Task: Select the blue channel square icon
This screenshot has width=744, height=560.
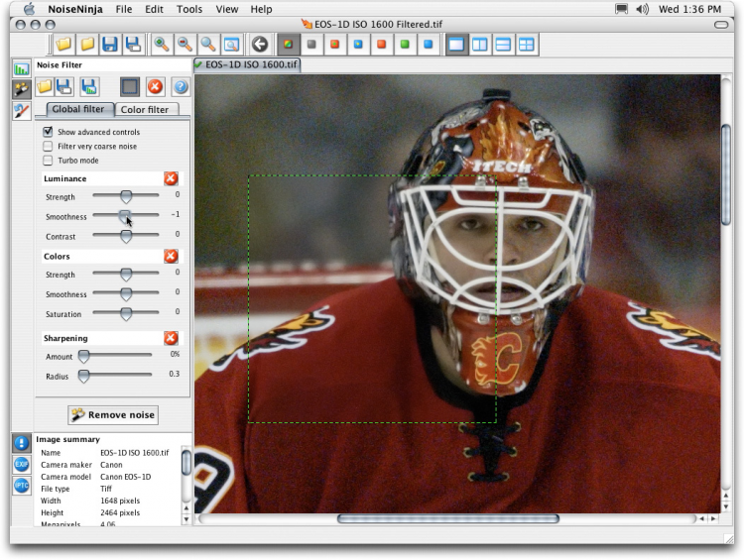Action: click(428, 45)
